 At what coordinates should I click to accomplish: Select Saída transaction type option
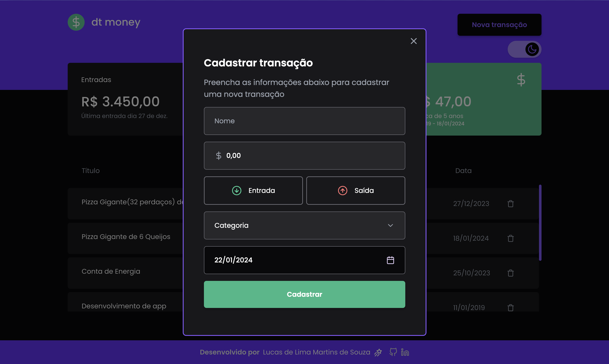point(355,190)
